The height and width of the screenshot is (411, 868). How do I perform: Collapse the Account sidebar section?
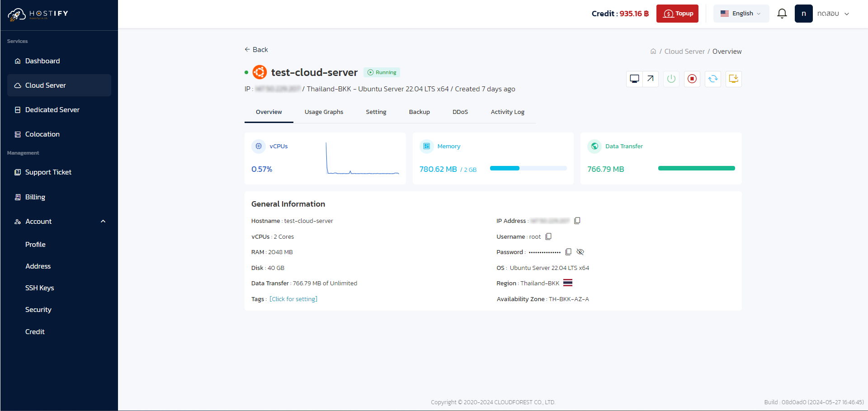click(x=59, y=222)
